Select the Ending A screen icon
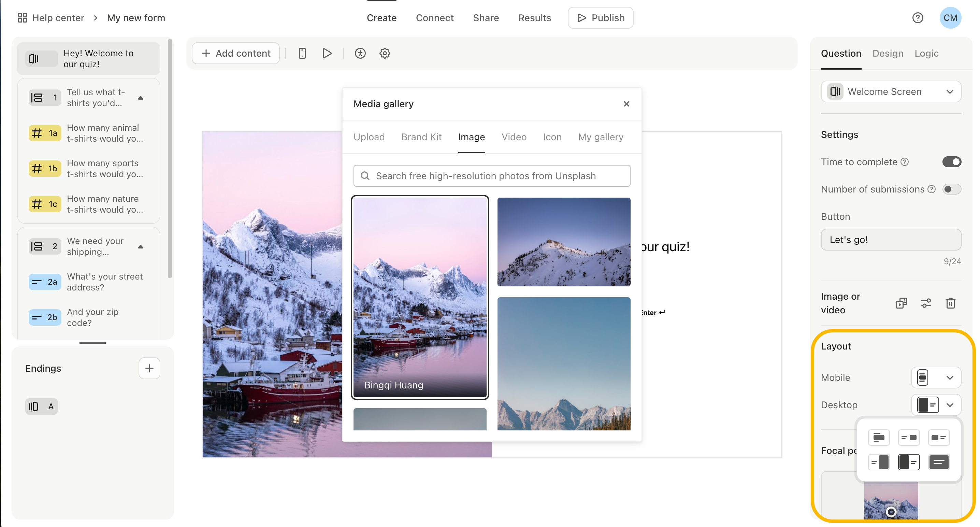 [42, 407]
